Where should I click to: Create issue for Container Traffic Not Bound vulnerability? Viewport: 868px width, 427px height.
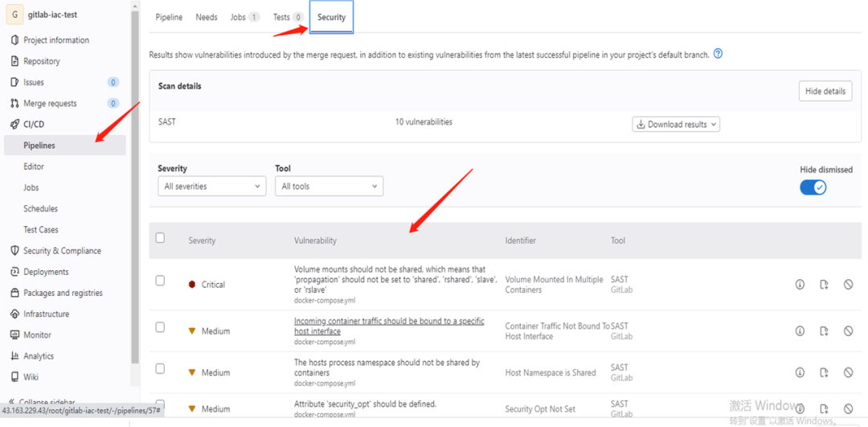pyautogui.click(x=824, y=331)
